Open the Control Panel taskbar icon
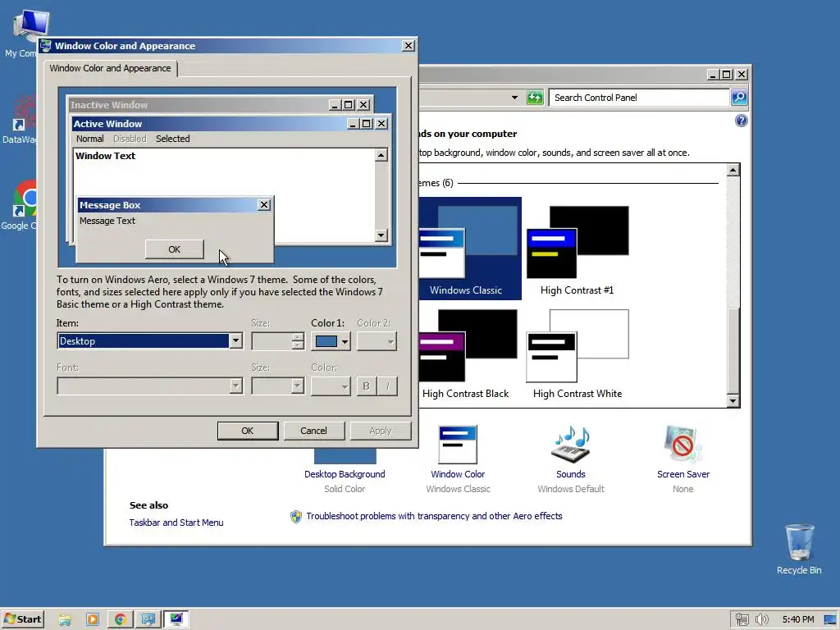Viewport: 840px width, 630px height. click(148, 620)
